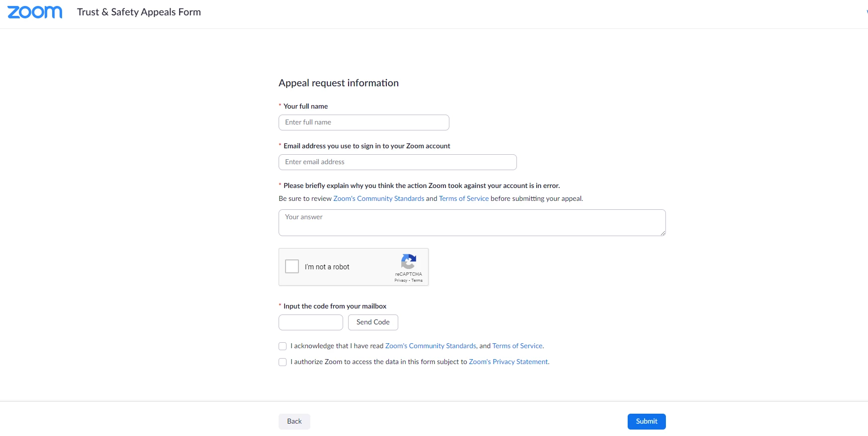Open Terms of Service link above answer box
Image resolution: width=868 pixels, height=436 pixels.
pos(464,198)
